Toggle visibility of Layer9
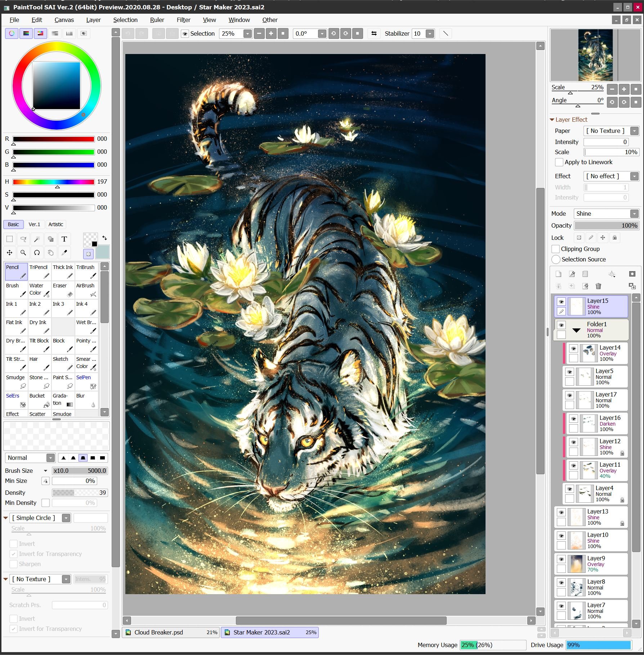This screenshot has width=644, height=655. tap(561, 559)
